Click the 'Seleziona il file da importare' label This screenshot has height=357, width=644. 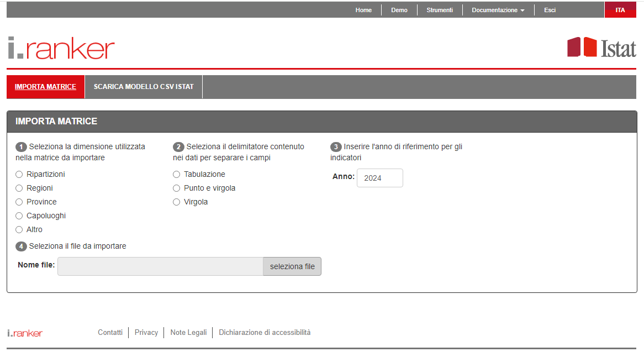[78, 246]
